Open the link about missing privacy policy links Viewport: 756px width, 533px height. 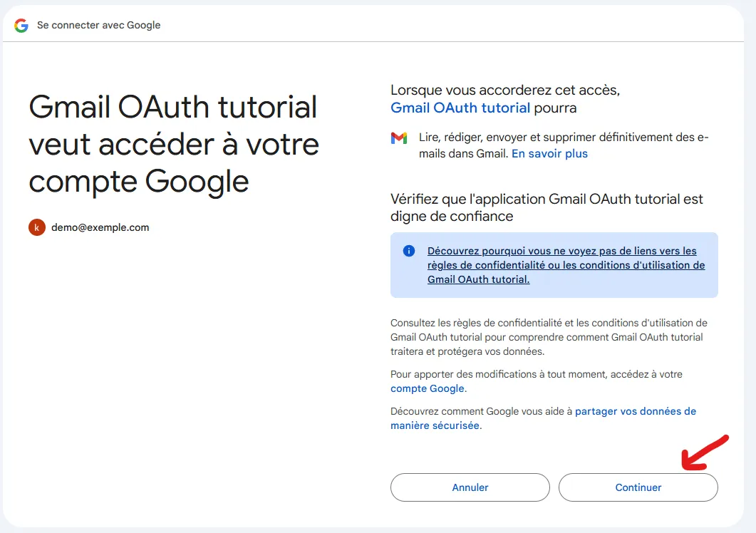tap(566, 265)
